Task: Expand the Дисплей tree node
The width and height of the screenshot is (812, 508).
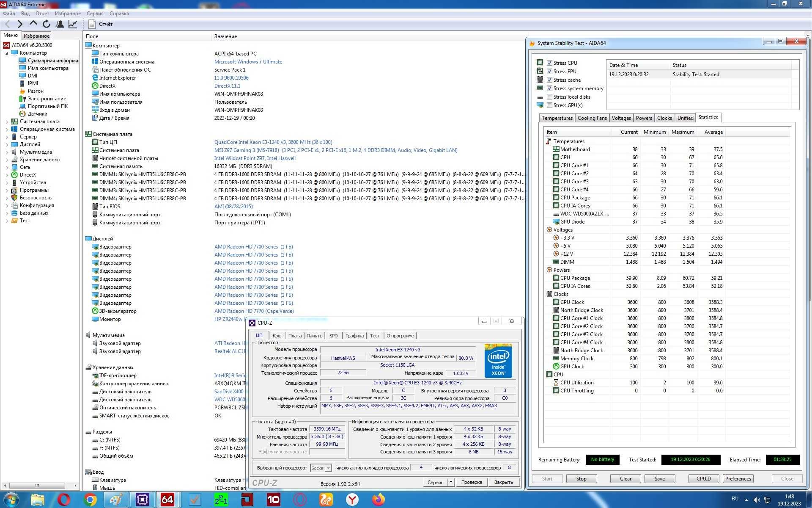Action: coord(7,145)
